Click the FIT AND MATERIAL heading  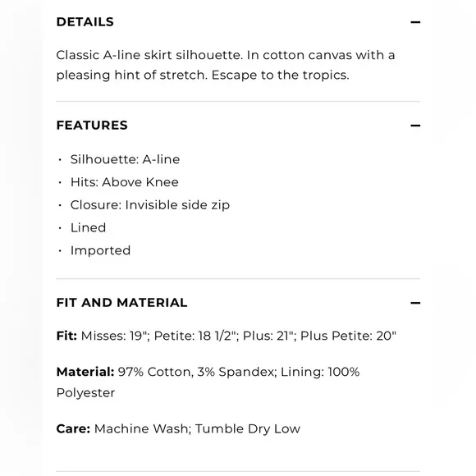tap(121, 303)
